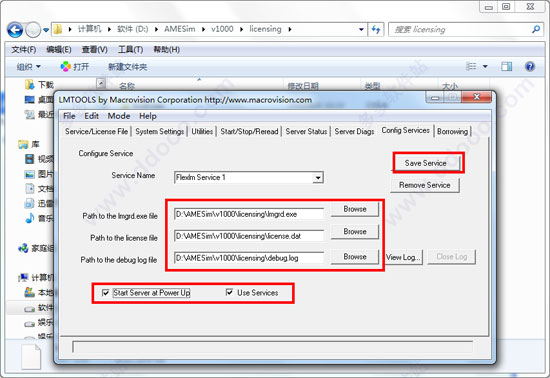Switch to the Utilities tab
Viewport: 550px width, 378px height.
pyautogui.click(x=202, y=131)
